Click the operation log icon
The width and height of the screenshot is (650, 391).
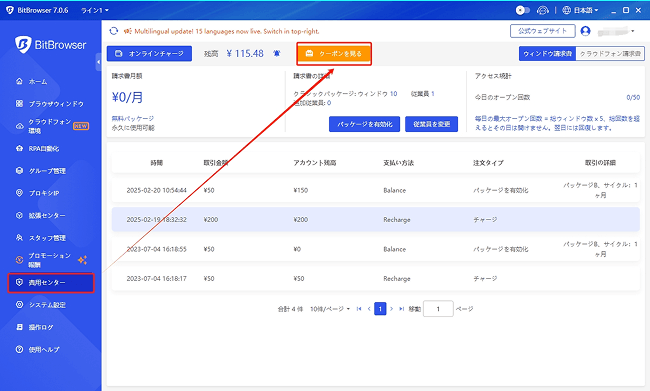point(19,327)
